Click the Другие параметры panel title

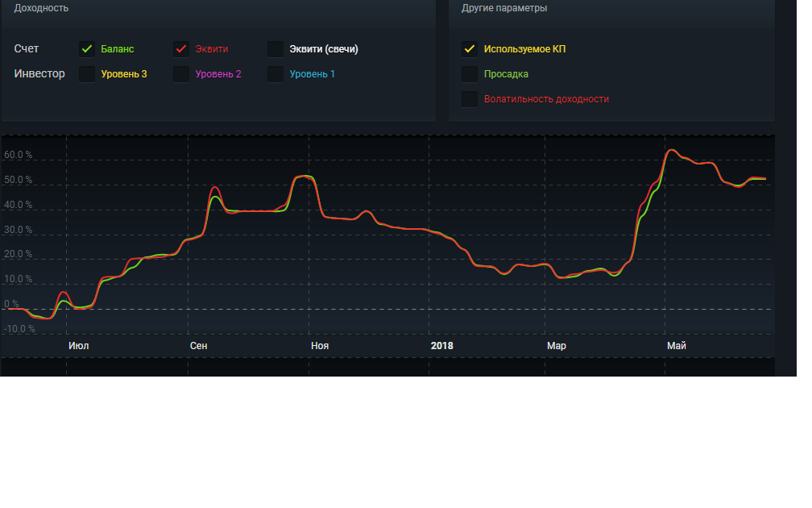point(504,8)
